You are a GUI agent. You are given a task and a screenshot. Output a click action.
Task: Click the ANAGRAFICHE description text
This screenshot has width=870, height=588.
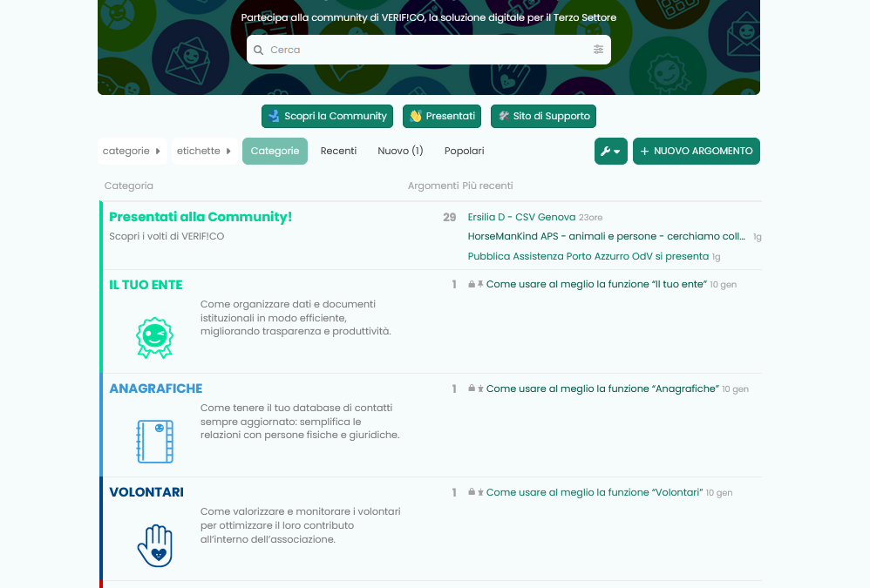click(300, 422)
